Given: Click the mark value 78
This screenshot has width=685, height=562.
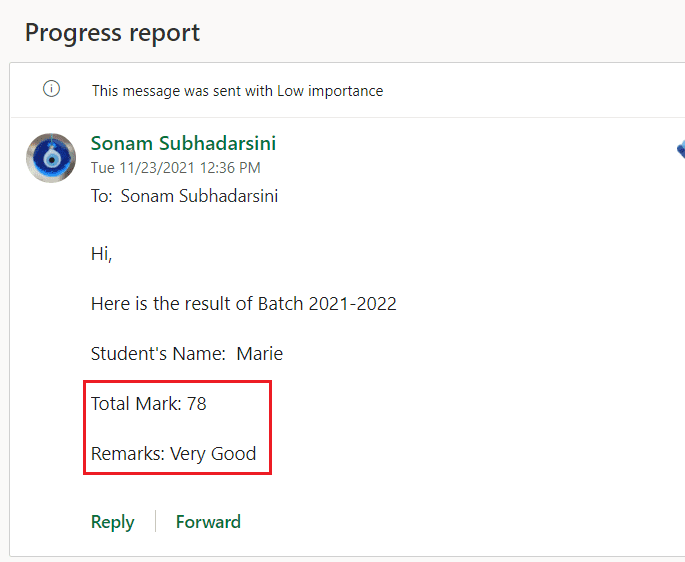Looking at the screenshot, I should pos(197,404).
